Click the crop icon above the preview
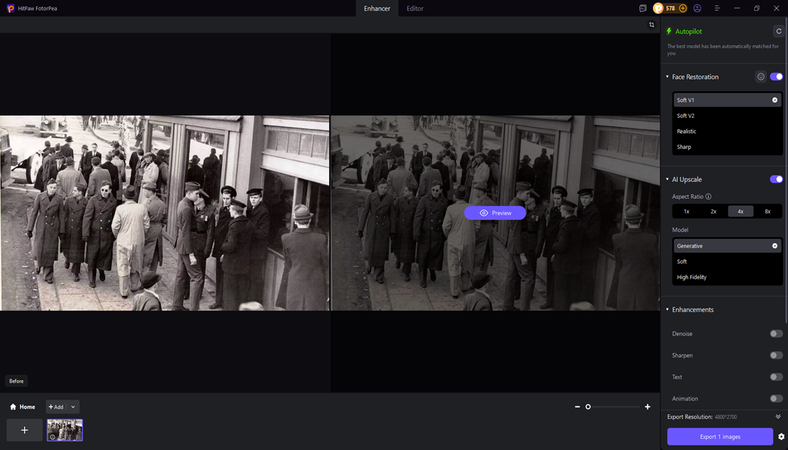Image resolution: width=788 pixels, height=450 pixels. coord(652,25)
